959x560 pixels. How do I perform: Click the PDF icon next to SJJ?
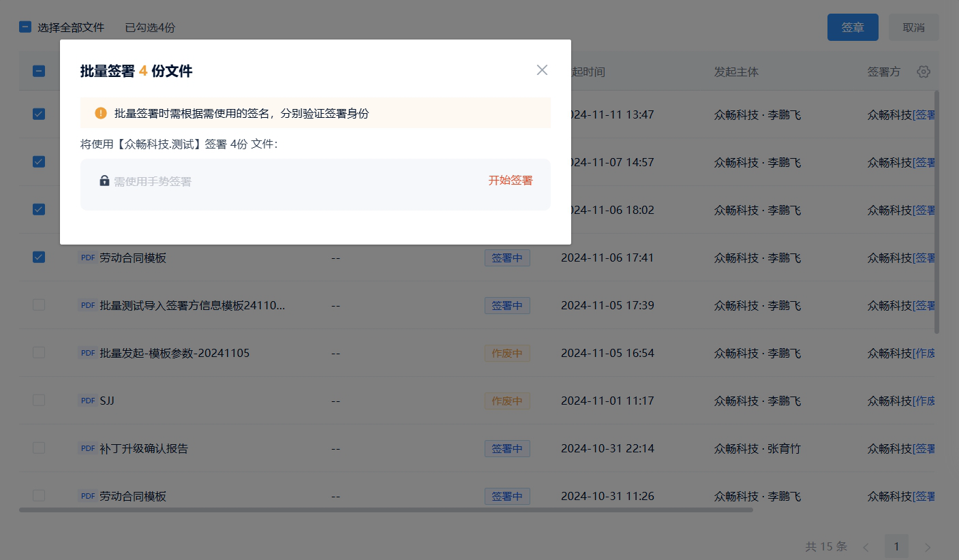pos(88,401)
